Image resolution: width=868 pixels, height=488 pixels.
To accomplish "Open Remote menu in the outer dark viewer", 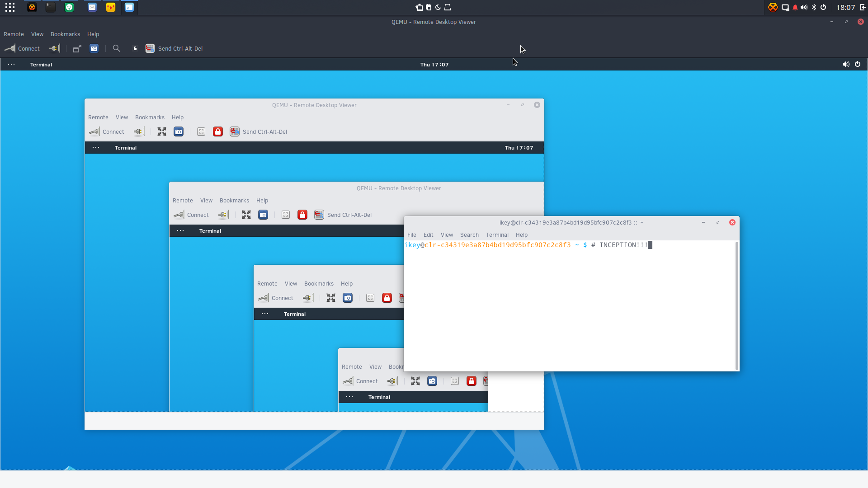I will 14,34.
